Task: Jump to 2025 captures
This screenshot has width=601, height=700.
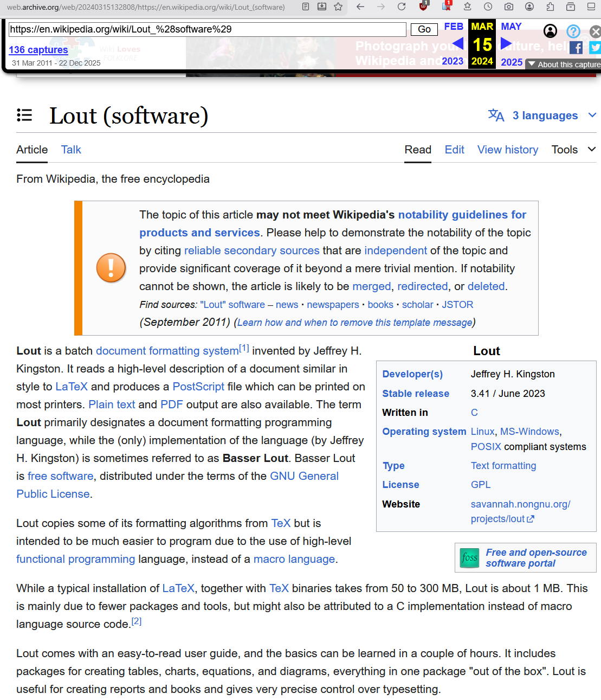Action: click(512, 62)
